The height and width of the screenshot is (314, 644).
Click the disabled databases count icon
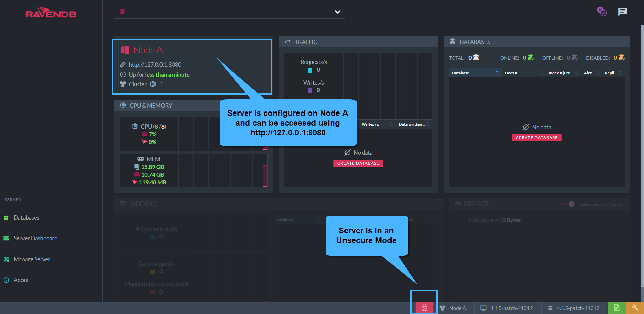pos(622,58)
